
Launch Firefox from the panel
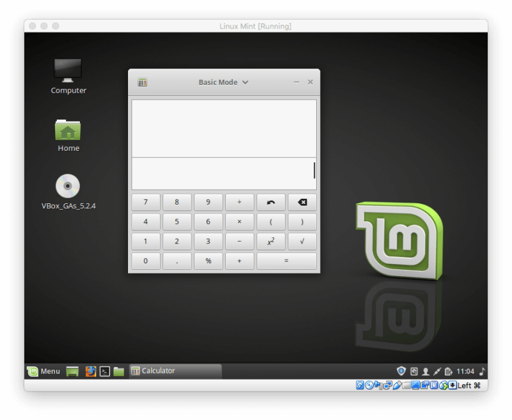tap(91, 371)
